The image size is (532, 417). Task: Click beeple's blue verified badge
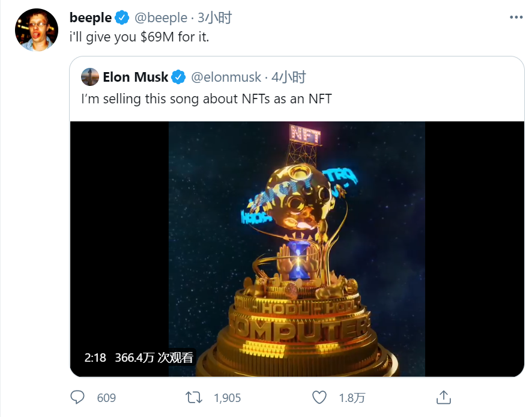click(x=122, y=17)
